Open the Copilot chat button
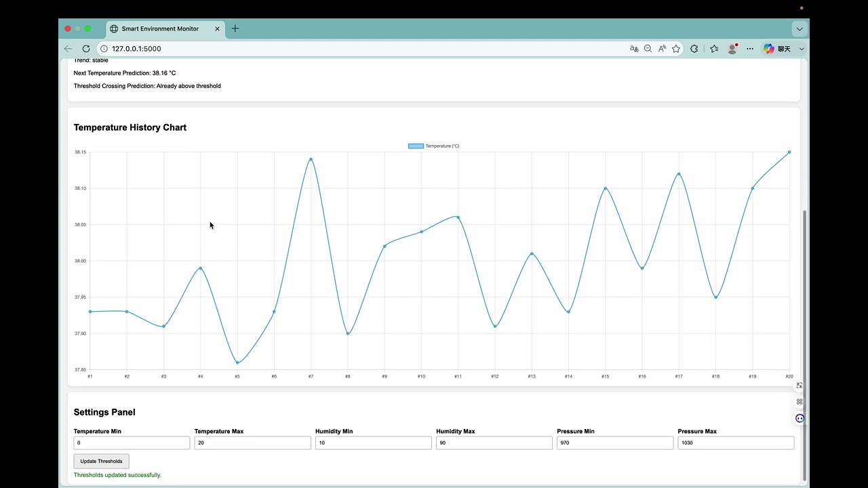This screenshot has height=488, width=868. [x=777, y=49]
